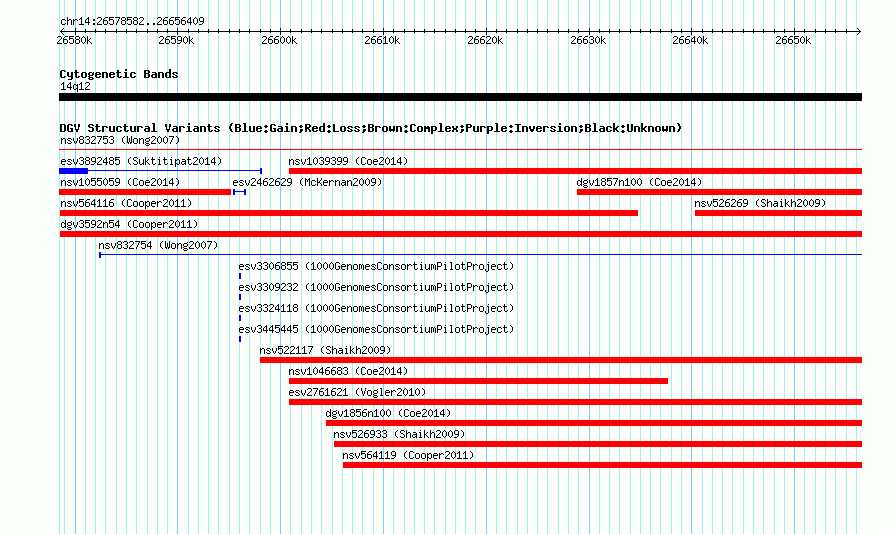Open esv2761621 (Vogler2010) label
890x534 pixels.
tap(357, 392)
